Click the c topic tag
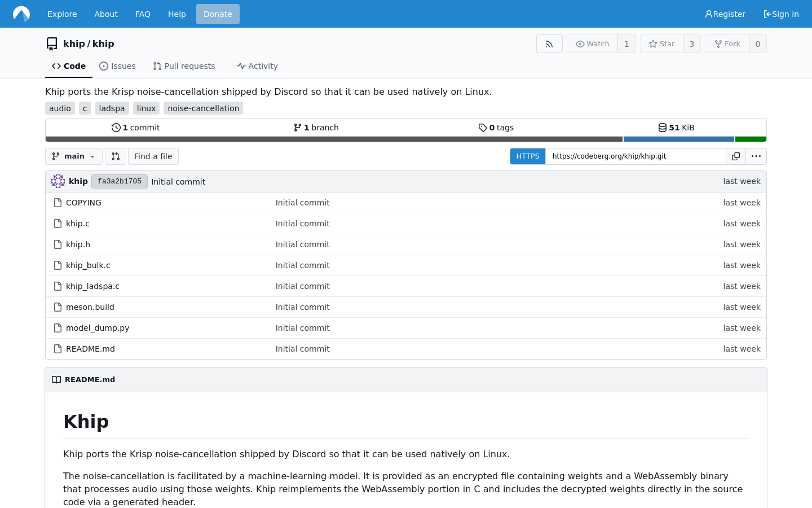The height and width of the screenshot is (508, 812). pos(85,108)
